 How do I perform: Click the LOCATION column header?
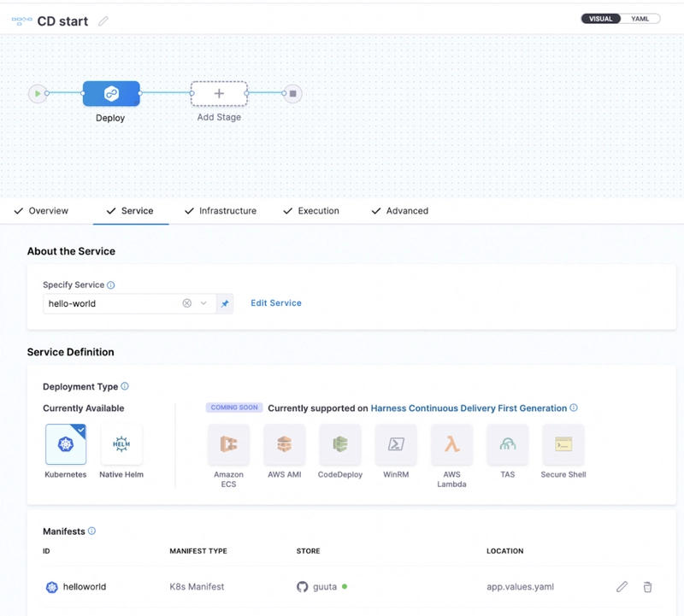(504, 551)
